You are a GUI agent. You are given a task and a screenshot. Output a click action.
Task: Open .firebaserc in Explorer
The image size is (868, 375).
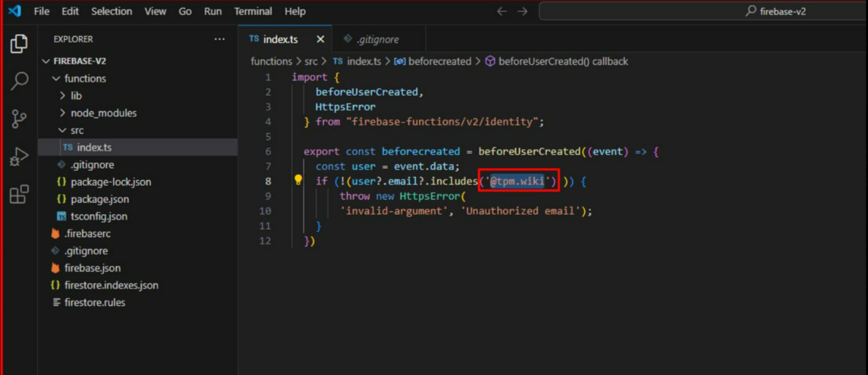coord(138,234)
